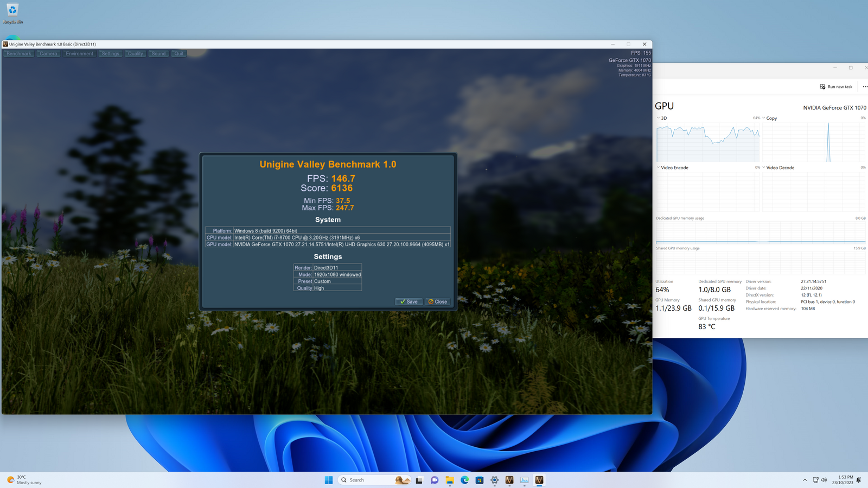Screen dimensions: 868x488
Task: Click the Min FPS value 37.5
Action: (x=343, y=201)
